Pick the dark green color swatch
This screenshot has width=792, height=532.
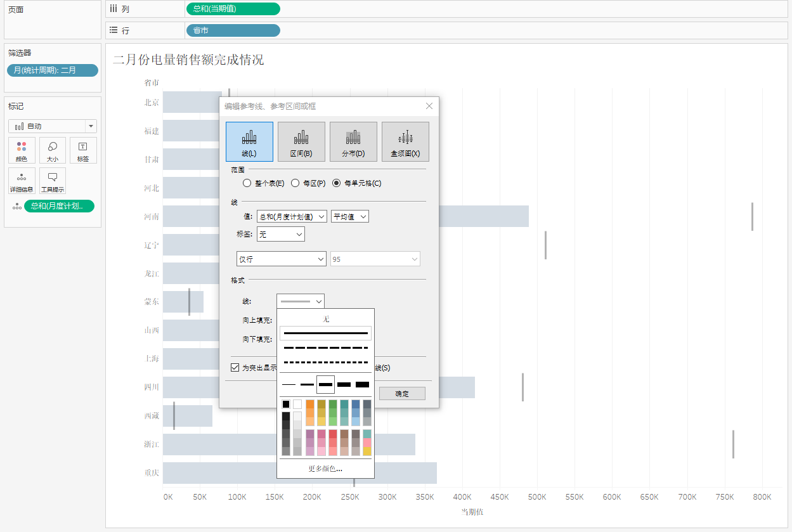pos(333,404)
